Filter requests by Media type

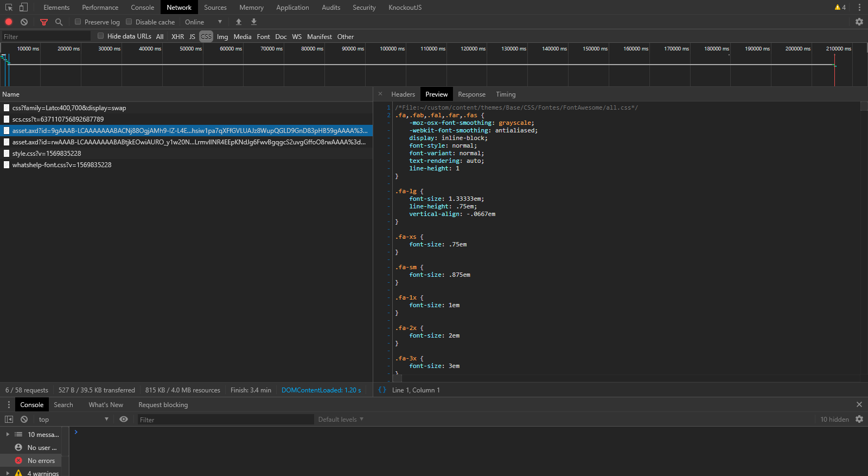pos(242,36)
